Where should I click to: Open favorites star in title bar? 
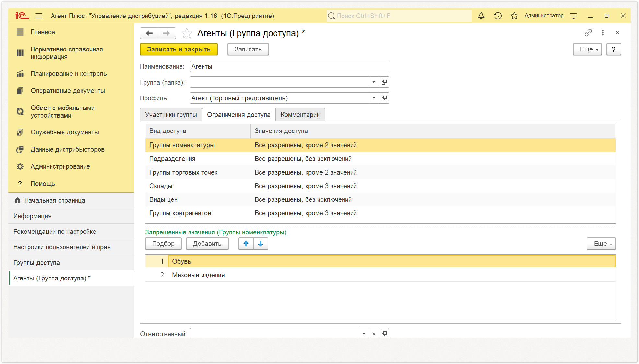514,16
